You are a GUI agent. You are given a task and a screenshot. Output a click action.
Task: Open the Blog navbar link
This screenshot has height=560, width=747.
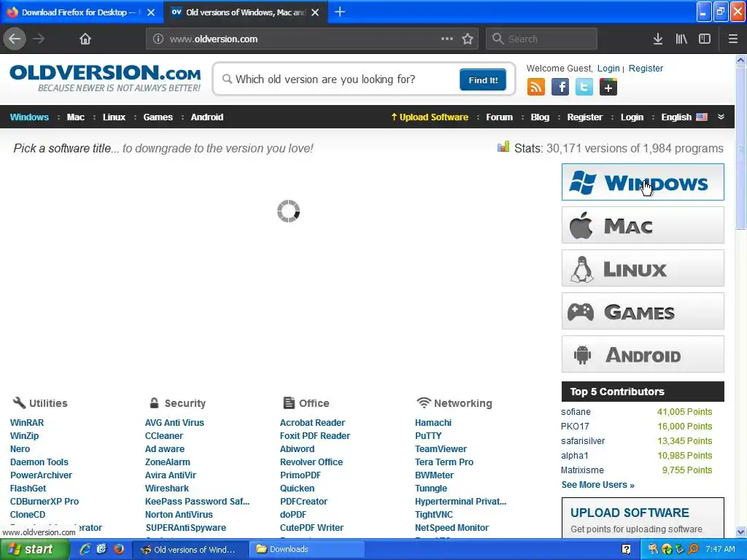tap(541, 117)
